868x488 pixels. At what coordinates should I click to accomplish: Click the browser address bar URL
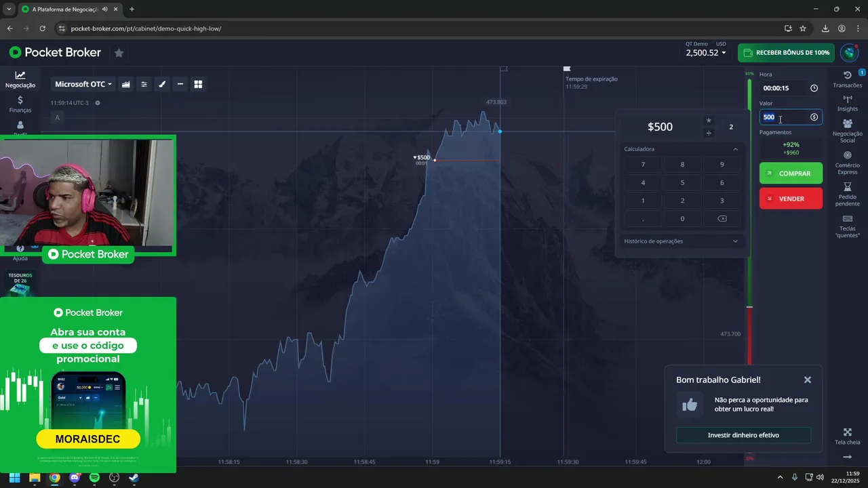tap(146, 28)
